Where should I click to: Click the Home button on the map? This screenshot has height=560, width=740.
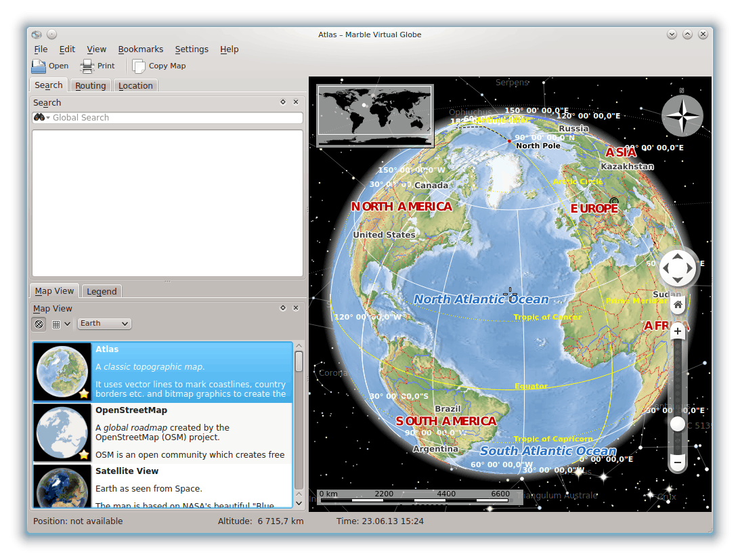click(x=678, y=305)
